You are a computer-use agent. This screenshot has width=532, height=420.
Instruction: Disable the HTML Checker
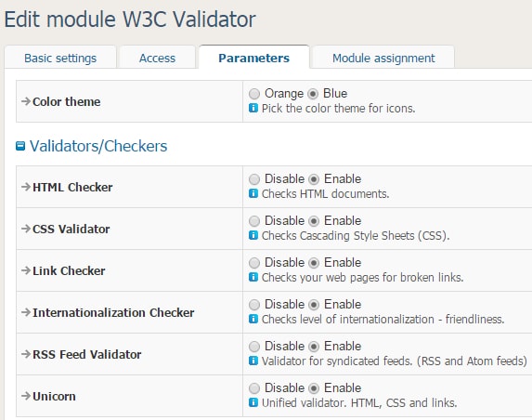(x=254, y=179)
